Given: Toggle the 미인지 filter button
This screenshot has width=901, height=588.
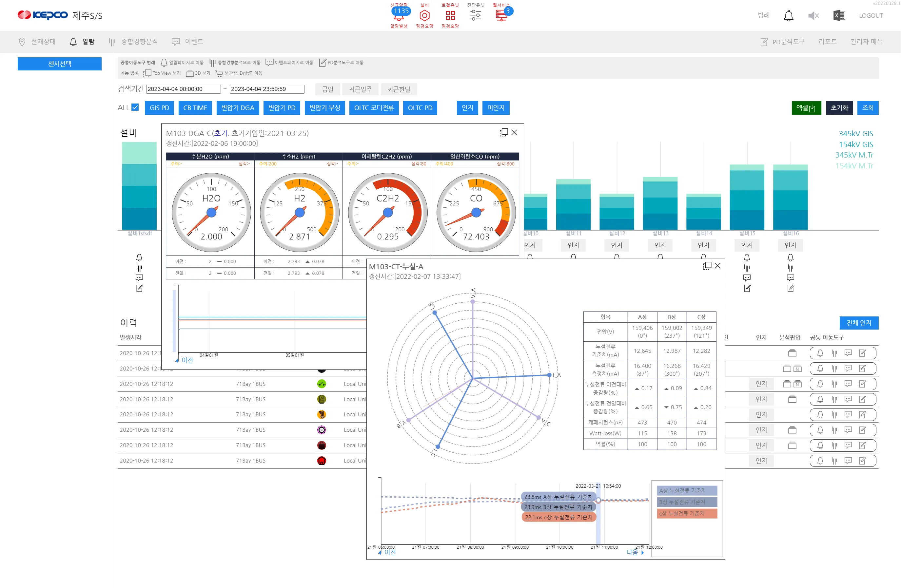Looking at the screenshot, I should click(496, 108).
